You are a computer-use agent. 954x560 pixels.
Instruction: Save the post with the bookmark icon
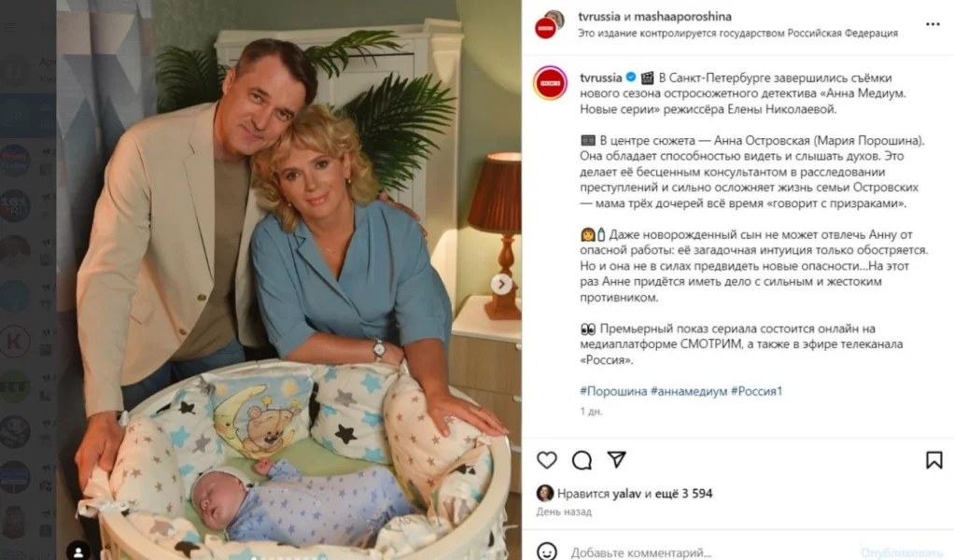tap(933, 460)
